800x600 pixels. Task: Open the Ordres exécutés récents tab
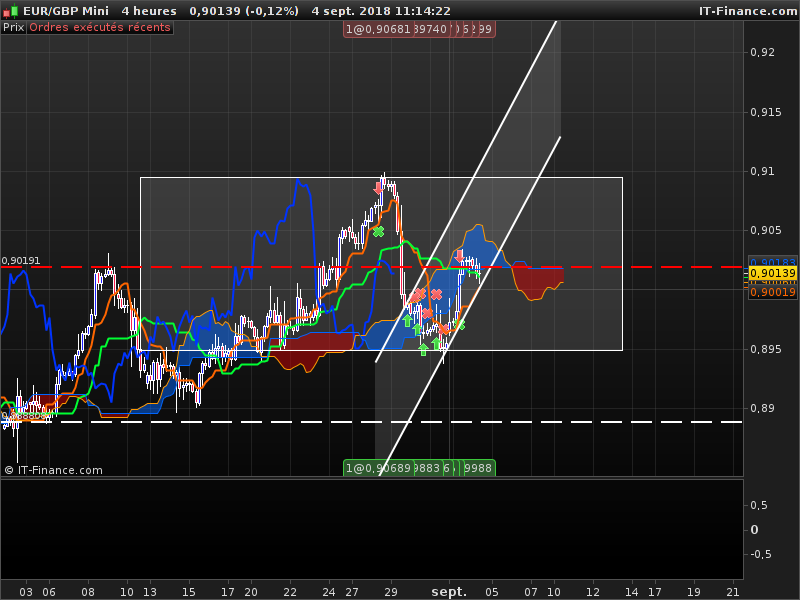(100, 27)
